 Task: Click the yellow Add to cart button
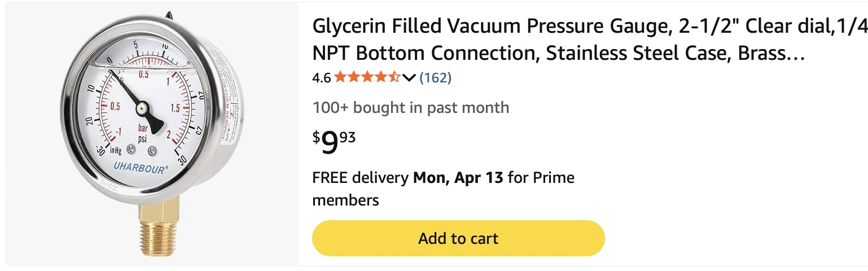pyautogui.click(x=458, y=238)
